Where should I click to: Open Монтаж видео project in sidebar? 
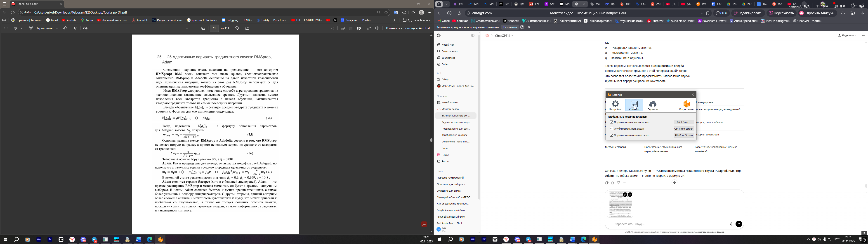click(x=450, y=109)
